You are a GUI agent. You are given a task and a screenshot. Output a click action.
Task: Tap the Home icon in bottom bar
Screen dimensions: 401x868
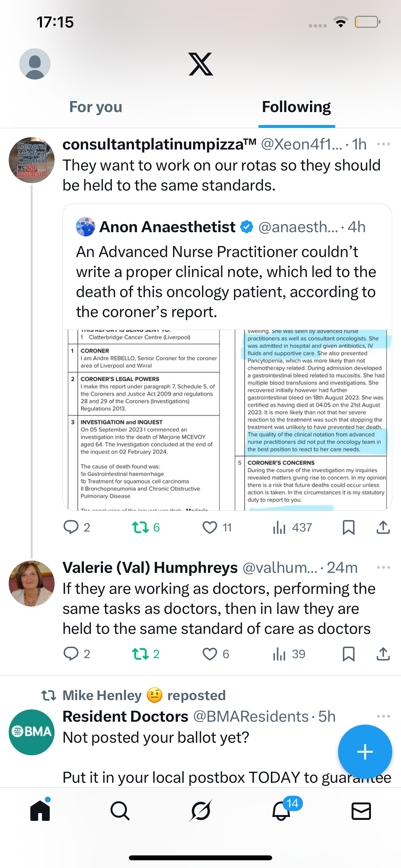point(40,811)
